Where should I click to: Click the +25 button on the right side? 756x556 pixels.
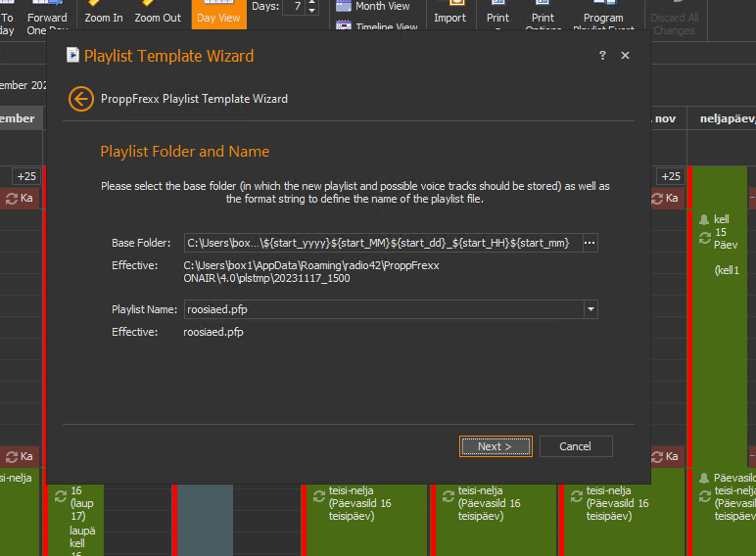671,176
